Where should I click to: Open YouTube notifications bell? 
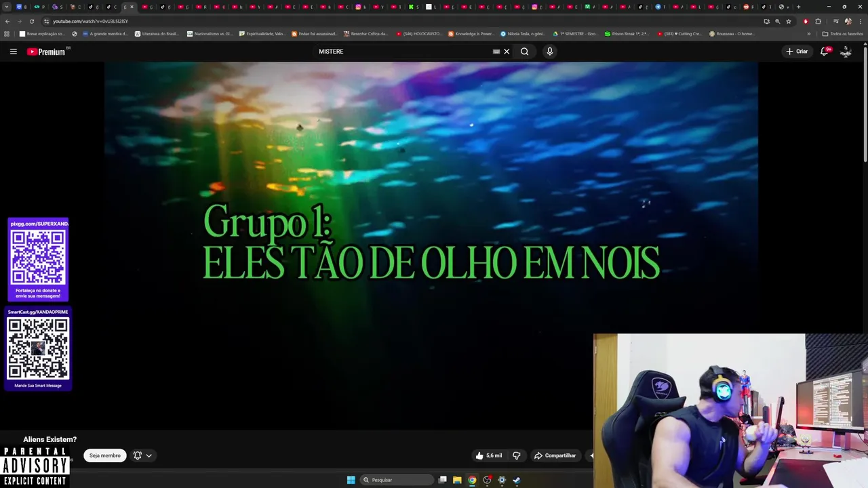tap(825, 52)
